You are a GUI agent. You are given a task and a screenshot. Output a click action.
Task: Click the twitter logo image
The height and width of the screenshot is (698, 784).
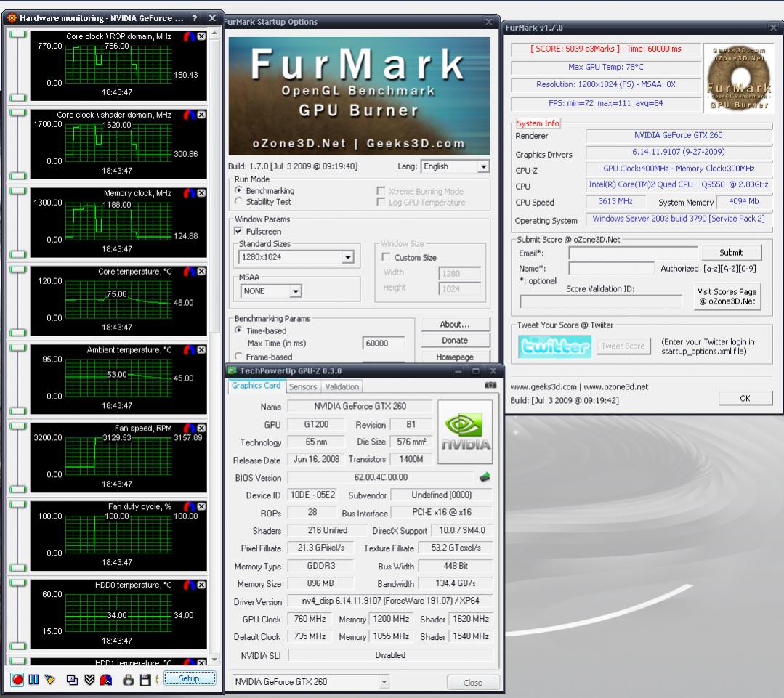[x=555, y=346]
